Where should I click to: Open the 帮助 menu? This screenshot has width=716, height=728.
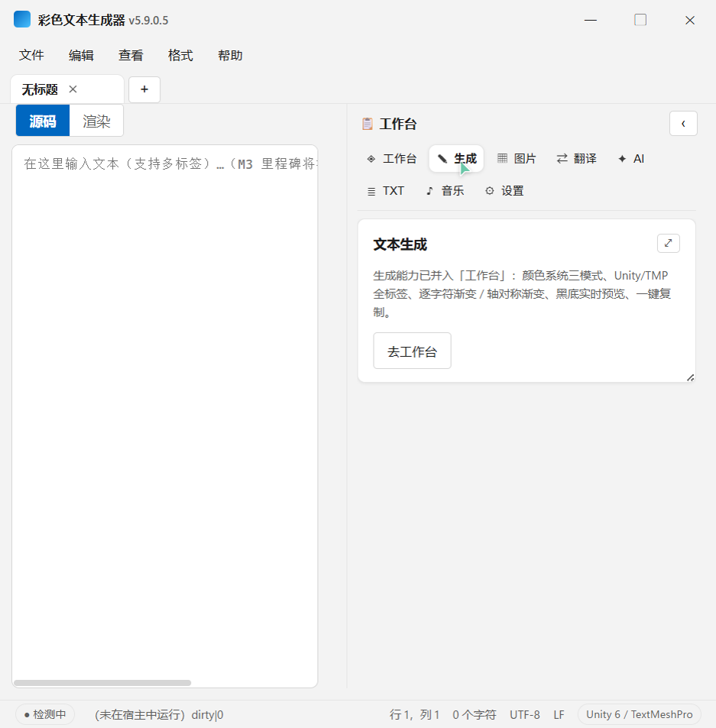(230, 55)
